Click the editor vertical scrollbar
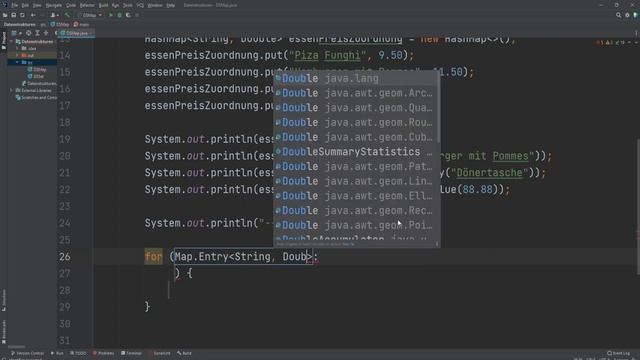 tap(638, 206)
